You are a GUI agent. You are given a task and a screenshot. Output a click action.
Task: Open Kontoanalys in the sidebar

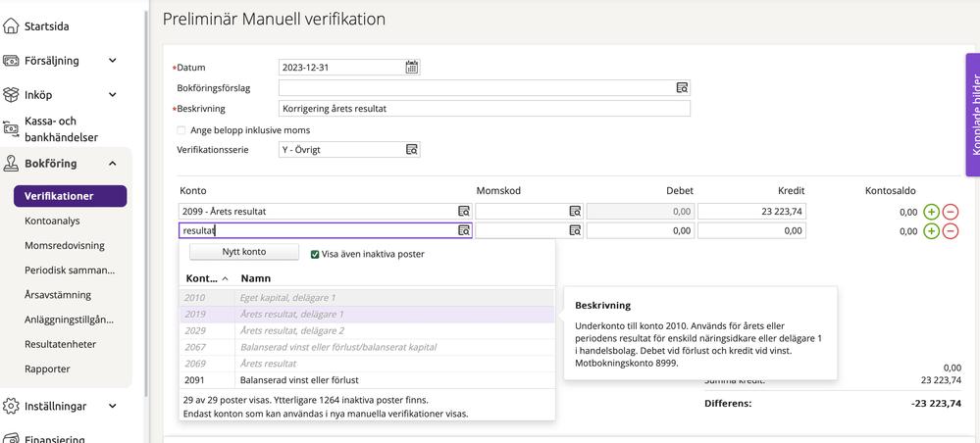(x=52, y=221)
